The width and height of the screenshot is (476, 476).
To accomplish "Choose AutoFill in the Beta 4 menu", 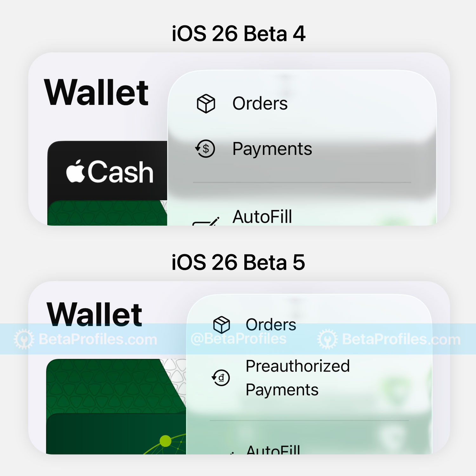I will point(262,217).
